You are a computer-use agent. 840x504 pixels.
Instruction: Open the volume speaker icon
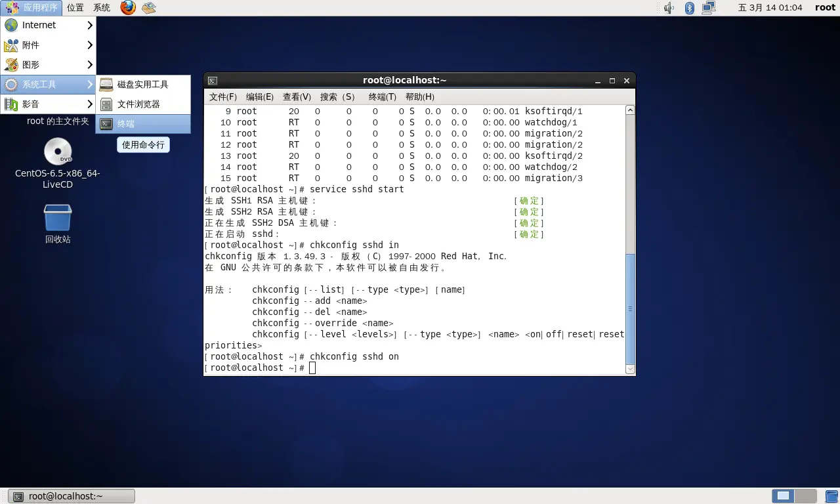coord(669,8)
